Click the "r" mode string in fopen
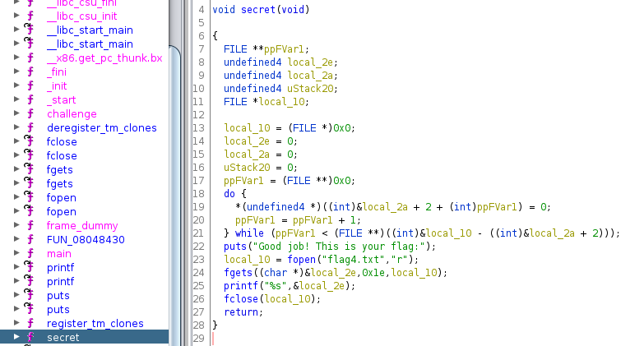 pyautogui.click(x=400, y=260)
